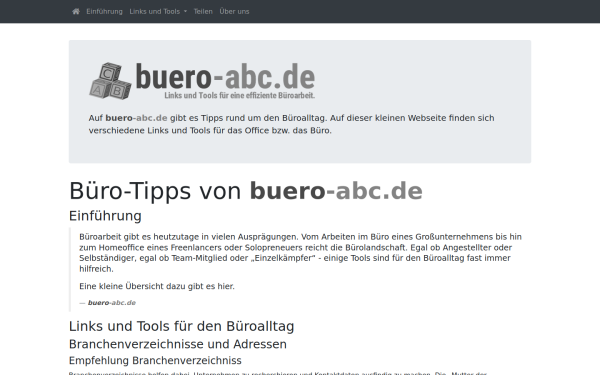Click the blockquote footer "buero-abc.de"

112,303
